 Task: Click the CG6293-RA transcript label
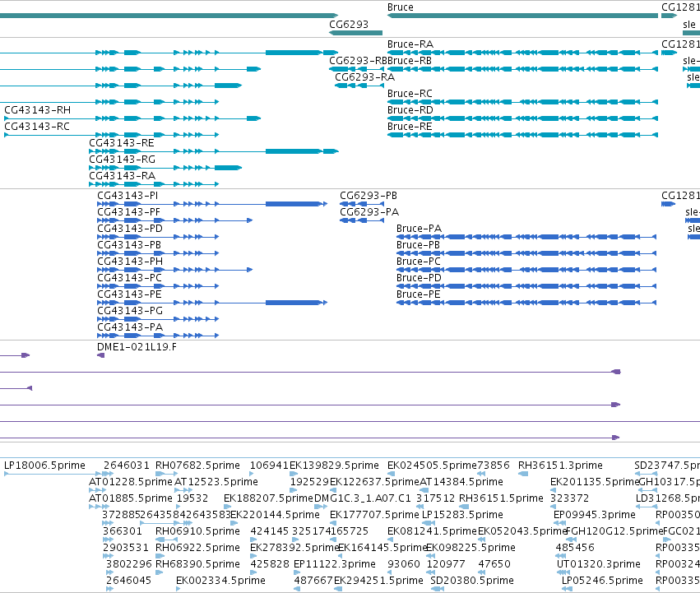pos(364,77)
